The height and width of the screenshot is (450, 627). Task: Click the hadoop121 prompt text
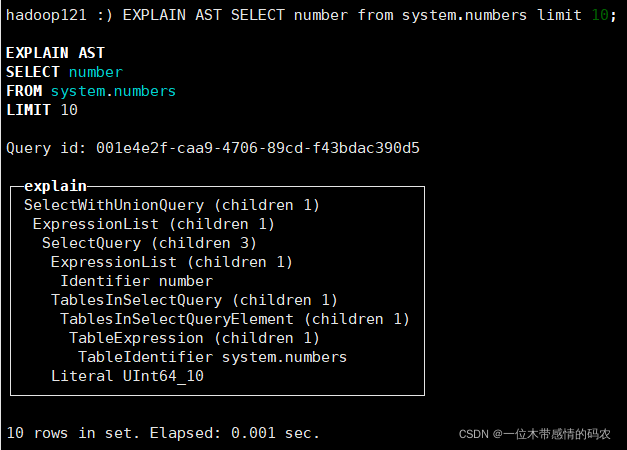(41, 15)
